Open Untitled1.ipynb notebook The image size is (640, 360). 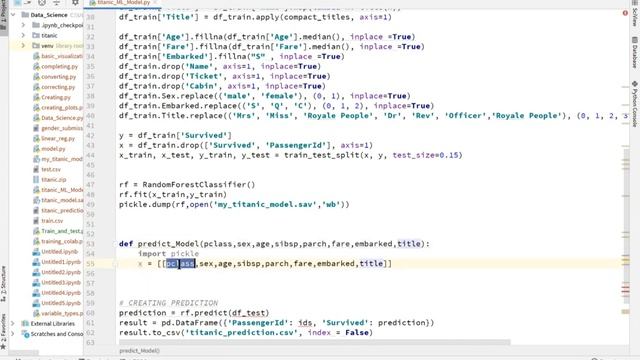click(x=57, y=262)
